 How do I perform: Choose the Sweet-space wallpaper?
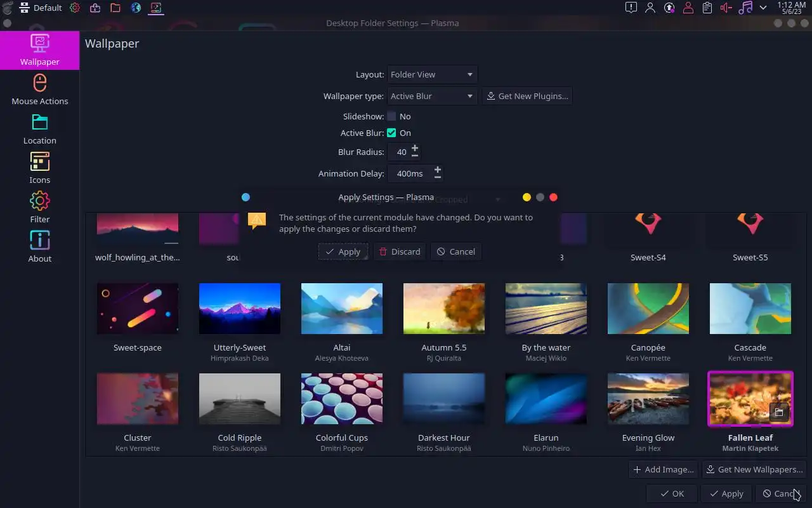(x=138, y=309)
